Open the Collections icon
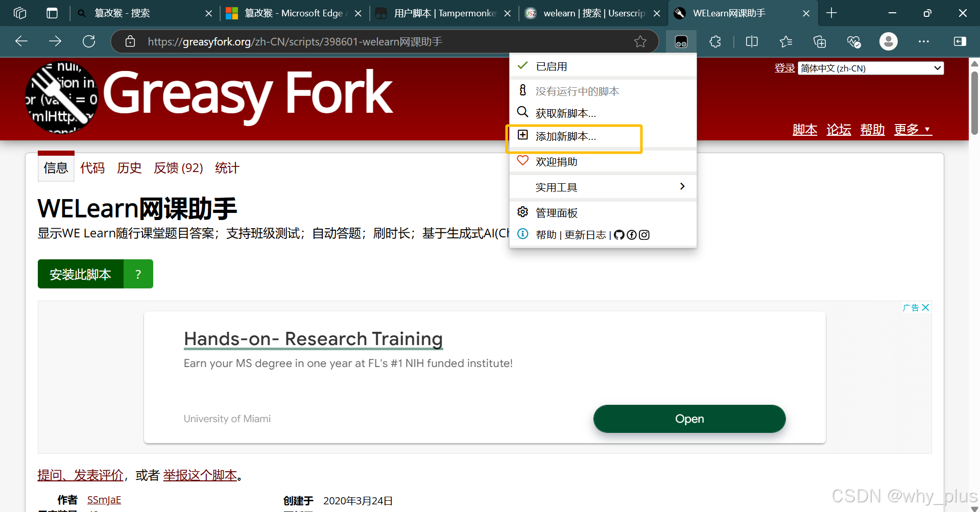This screenshot has width=980, height=512. (x=820, y=41)
